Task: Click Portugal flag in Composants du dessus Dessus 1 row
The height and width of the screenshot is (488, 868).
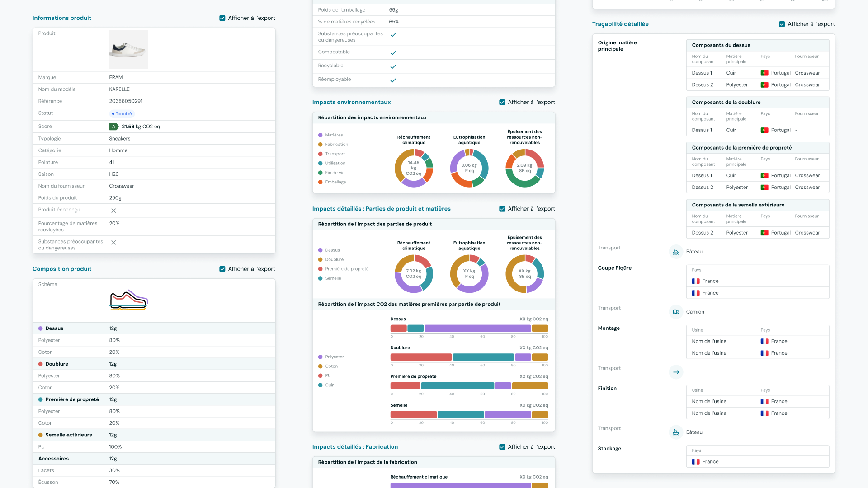Action: [x=764, y=73]
